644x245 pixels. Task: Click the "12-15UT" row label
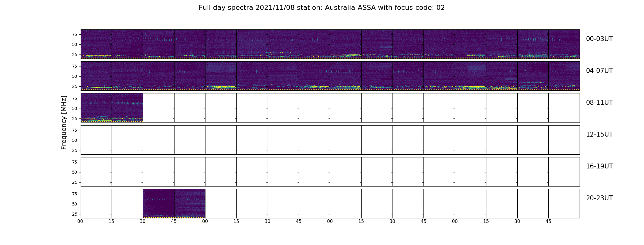[x=599, y=134]
